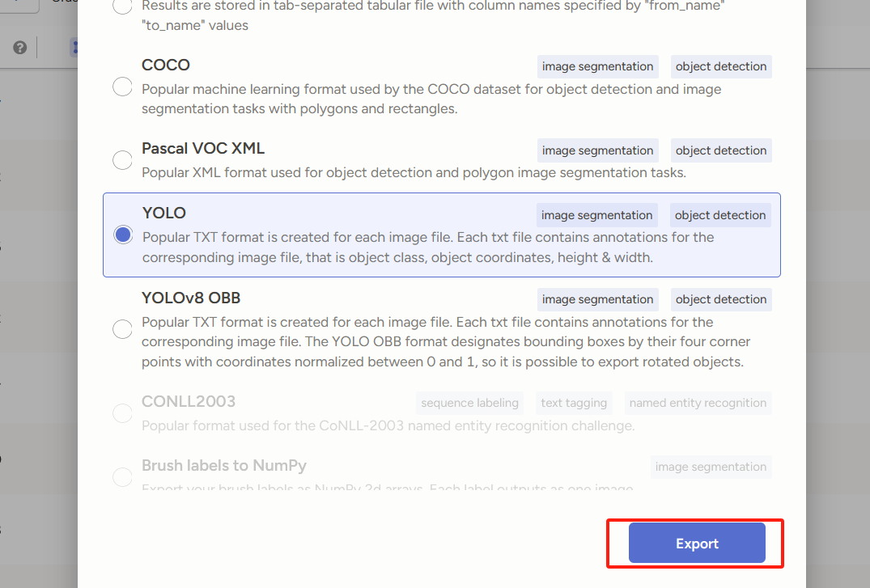Viewport: 870px width, 588px height.
Task: Pick the YOLOv8 OBB radio option
Action: [122, 329]
